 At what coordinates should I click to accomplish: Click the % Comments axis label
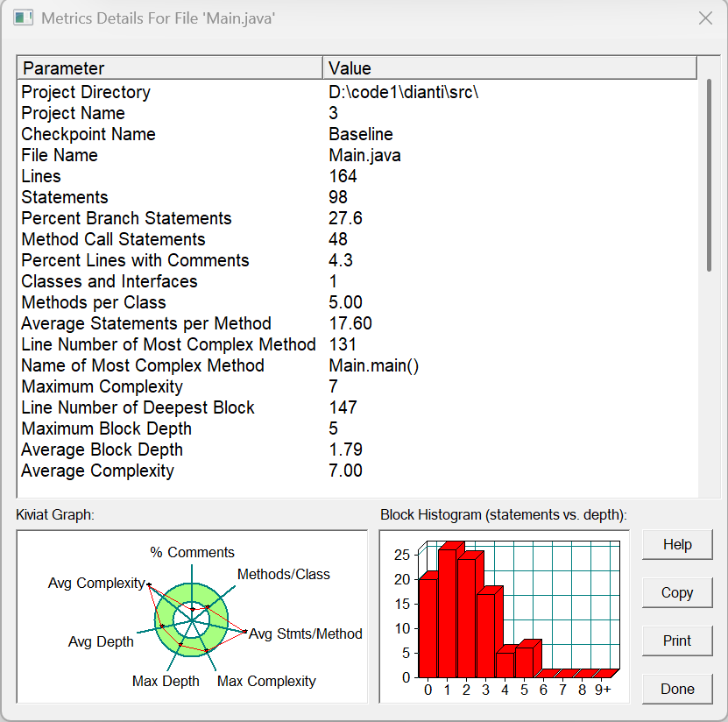pos(192,552)
